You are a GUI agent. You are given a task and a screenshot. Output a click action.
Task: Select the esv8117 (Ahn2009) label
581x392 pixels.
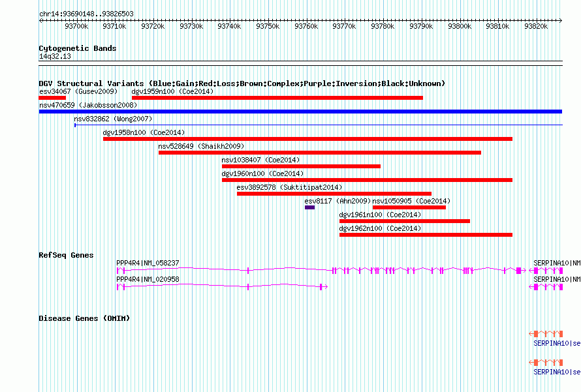pos(338,201)
